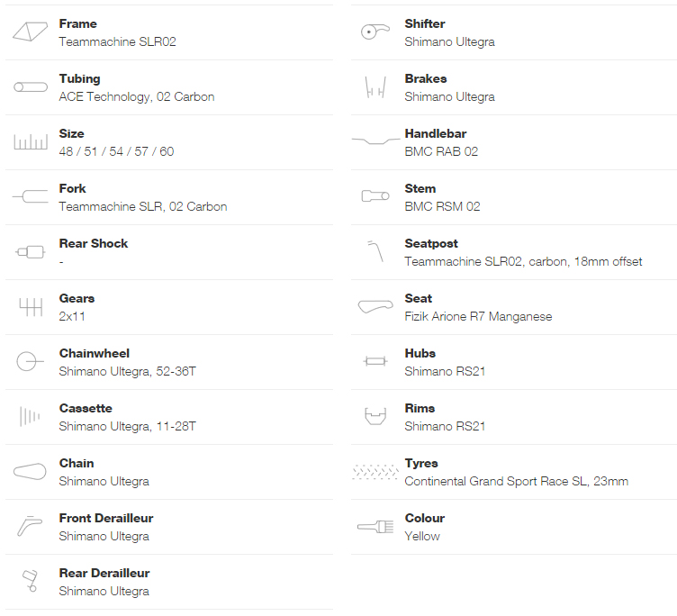The height and width of the screenshot is (616, 677).
Task: Click the Handlebar icon
Action: (x=375, y=141)
